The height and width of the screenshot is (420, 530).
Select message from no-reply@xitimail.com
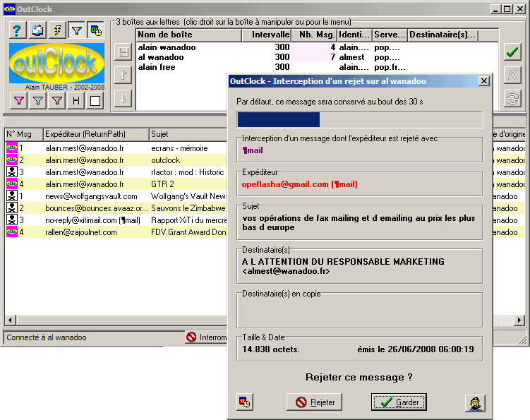pyautogui.click(x=116, y=220)
